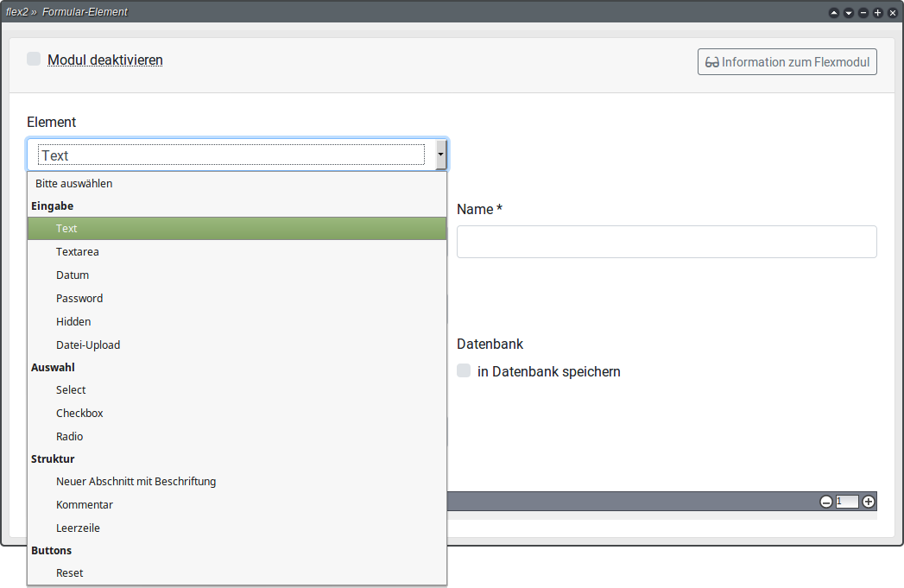Click the minus icon in title bar
This screenshot has width=904, height=588.
(863, 13)
